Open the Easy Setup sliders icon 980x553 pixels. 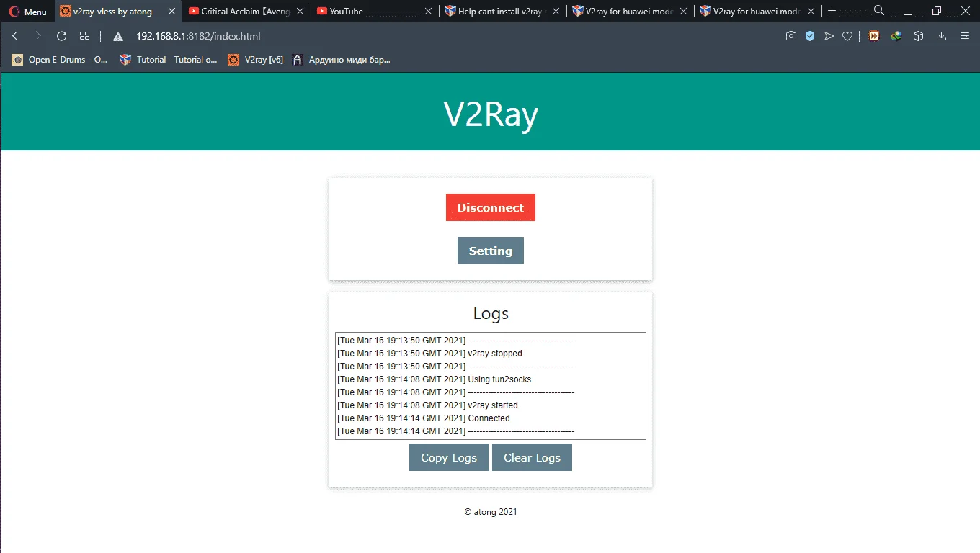pyautogui.click(x=965, y=36)
